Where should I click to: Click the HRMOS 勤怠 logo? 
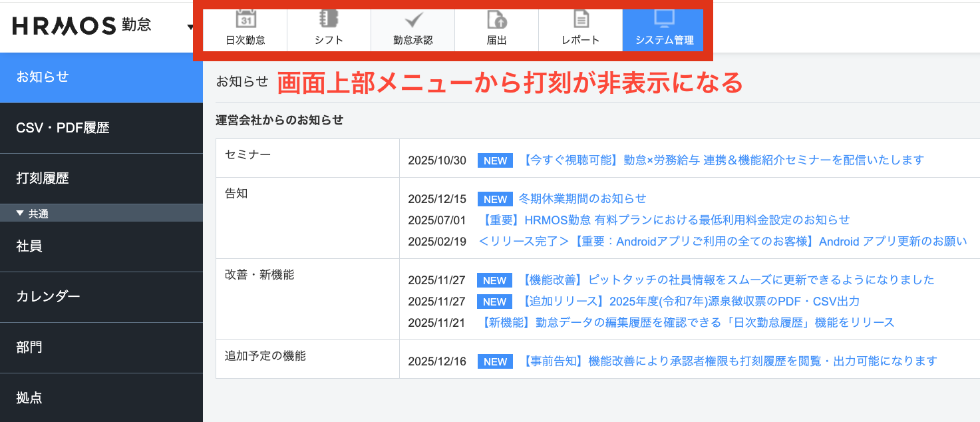82,26
